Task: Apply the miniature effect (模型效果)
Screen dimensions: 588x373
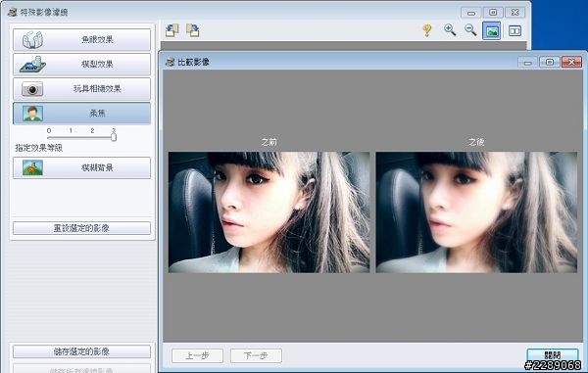Action: pos(81,64)
